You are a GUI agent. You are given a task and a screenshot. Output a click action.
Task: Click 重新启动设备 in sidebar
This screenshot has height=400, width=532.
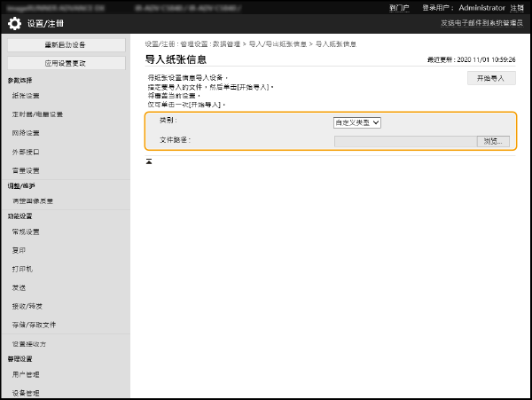click(66, 45)
